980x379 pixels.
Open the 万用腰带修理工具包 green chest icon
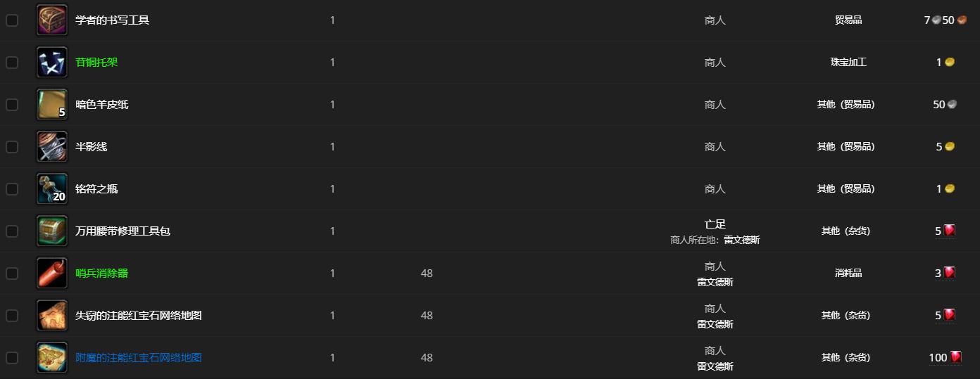tap(52, 231)
